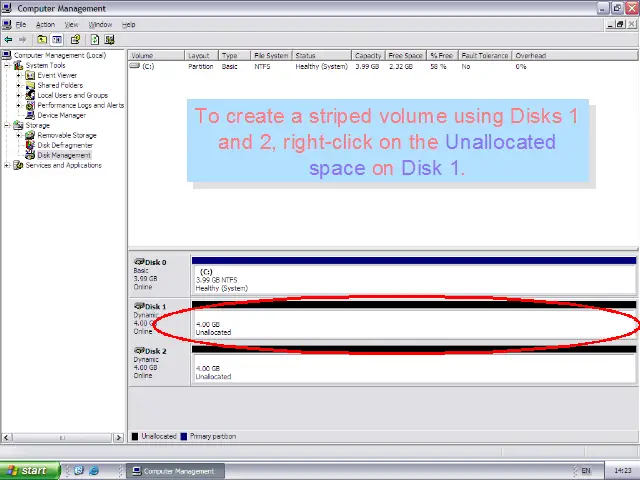640x480 pixels.
Task: Click the Disk Management icon
Action: point(30,155)
